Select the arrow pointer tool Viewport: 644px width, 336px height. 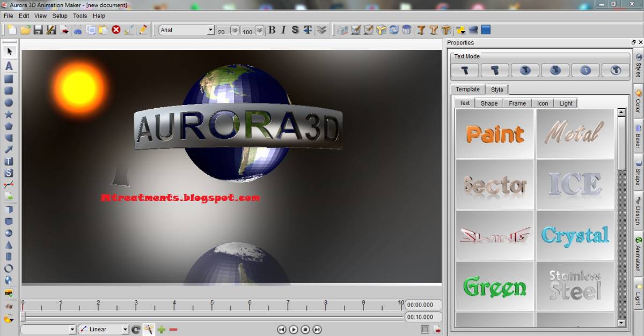(x=9, y=51)
